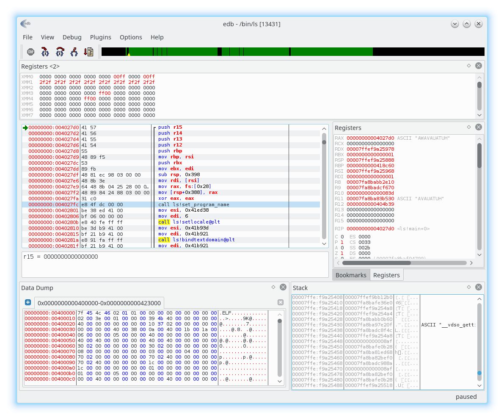
Task: Run the program using the Run toolbar icon
Action: pos(89,52)
